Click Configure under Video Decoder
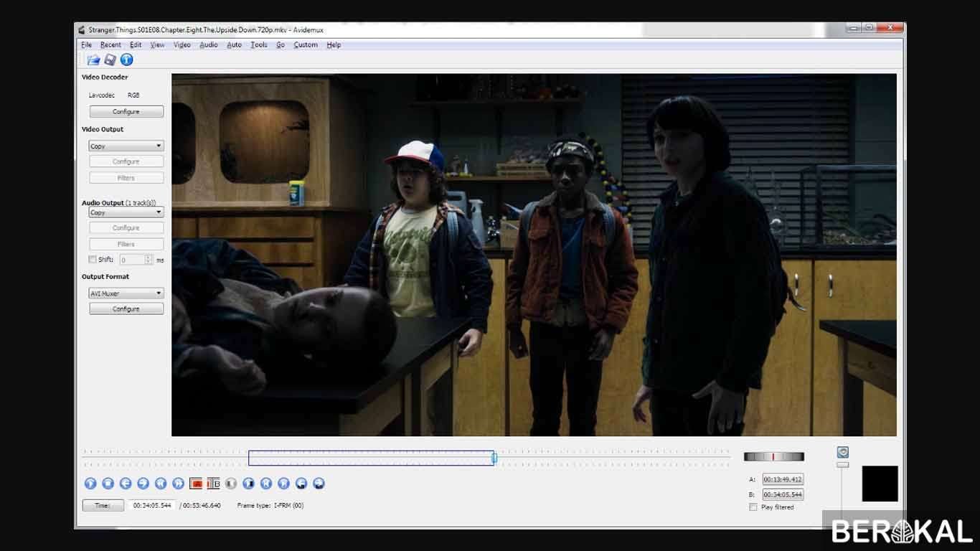The image size is (980, 551). [x=126, y=112]
